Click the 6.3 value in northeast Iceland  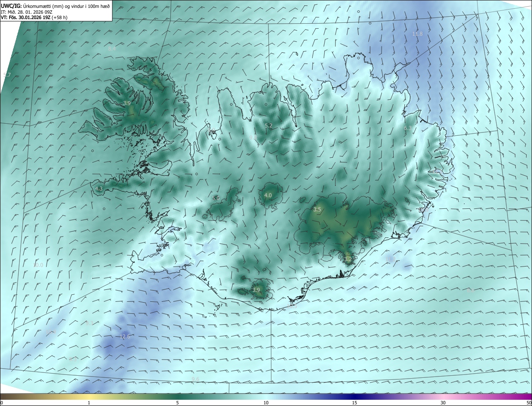(x=408, y=128)
